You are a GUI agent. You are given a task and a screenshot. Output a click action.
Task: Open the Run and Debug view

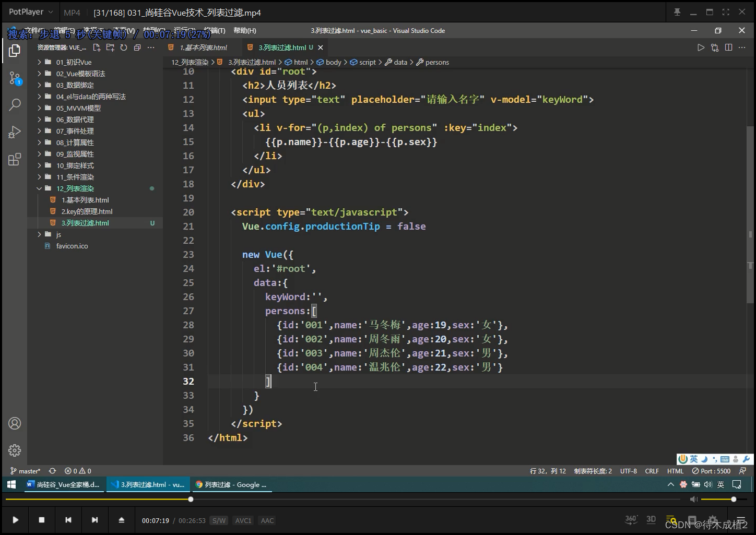pos(15,132)
